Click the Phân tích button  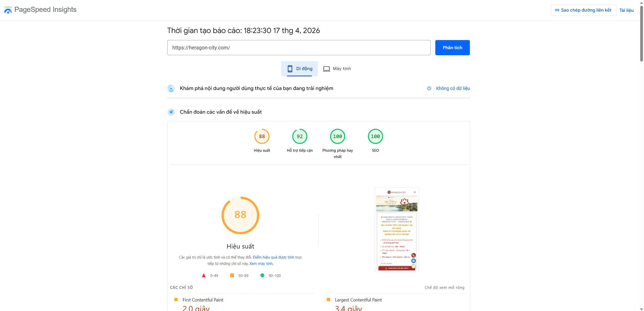[452, 47]
